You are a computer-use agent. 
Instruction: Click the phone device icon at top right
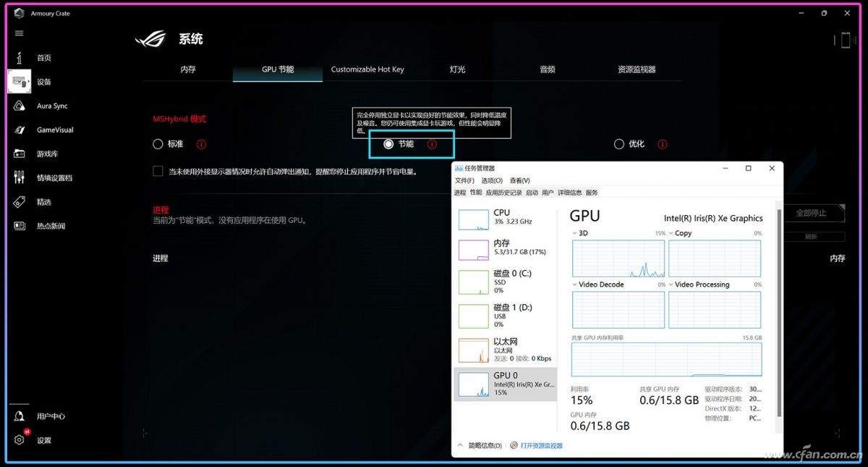click(845, 40)
